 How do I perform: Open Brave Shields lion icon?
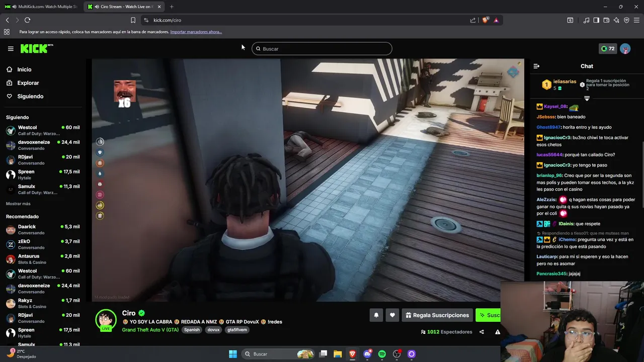[485, 20]
